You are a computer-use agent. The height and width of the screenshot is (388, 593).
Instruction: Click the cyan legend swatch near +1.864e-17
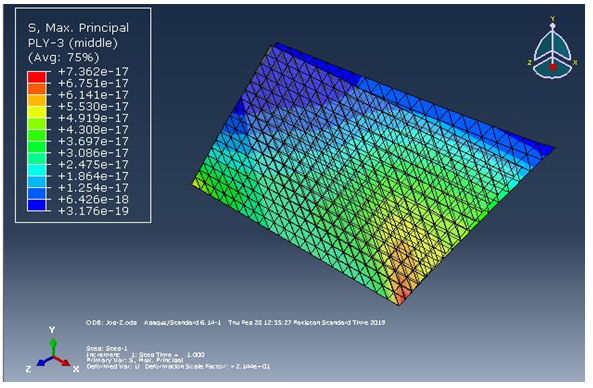[37, 170]
